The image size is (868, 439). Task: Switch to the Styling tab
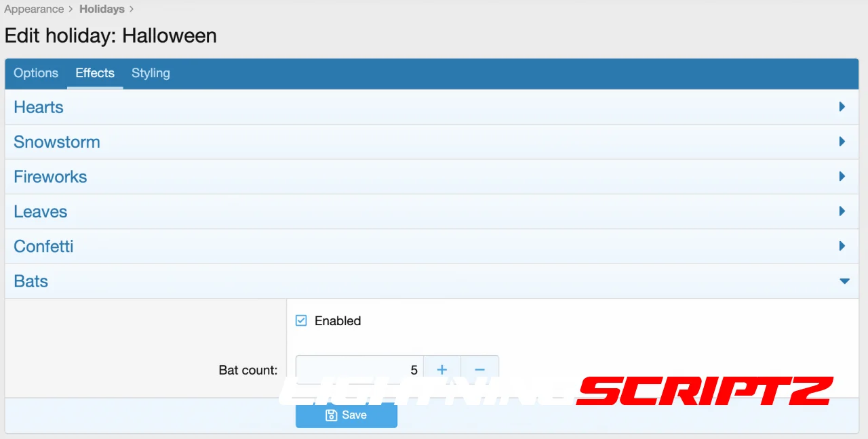[151, 73]
